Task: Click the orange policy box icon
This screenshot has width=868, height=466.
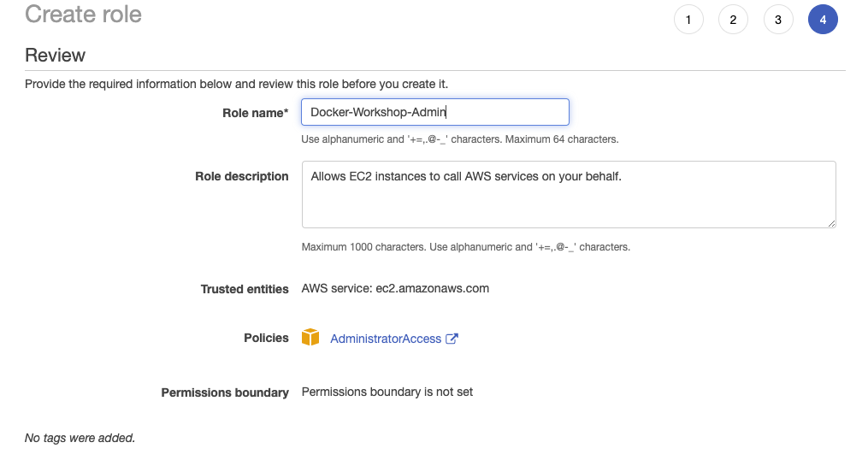Action: (310, 337)
